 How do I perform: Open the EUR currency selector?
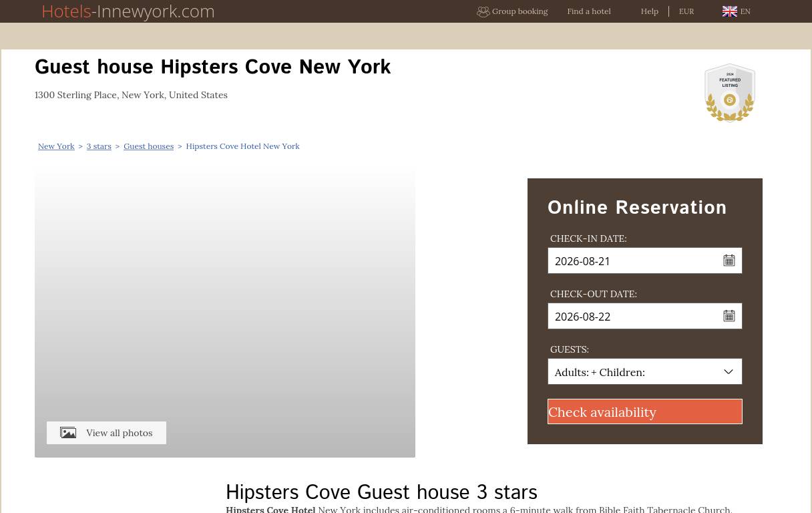click(686, 11)
